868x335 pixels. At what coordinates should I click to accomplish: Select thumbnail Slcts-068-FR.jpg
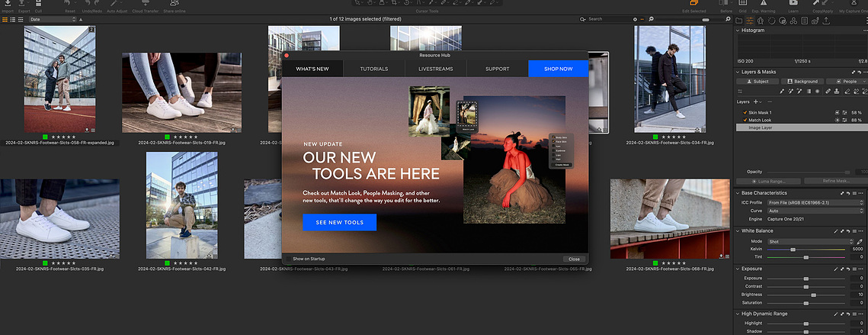[x=670, y=218]
